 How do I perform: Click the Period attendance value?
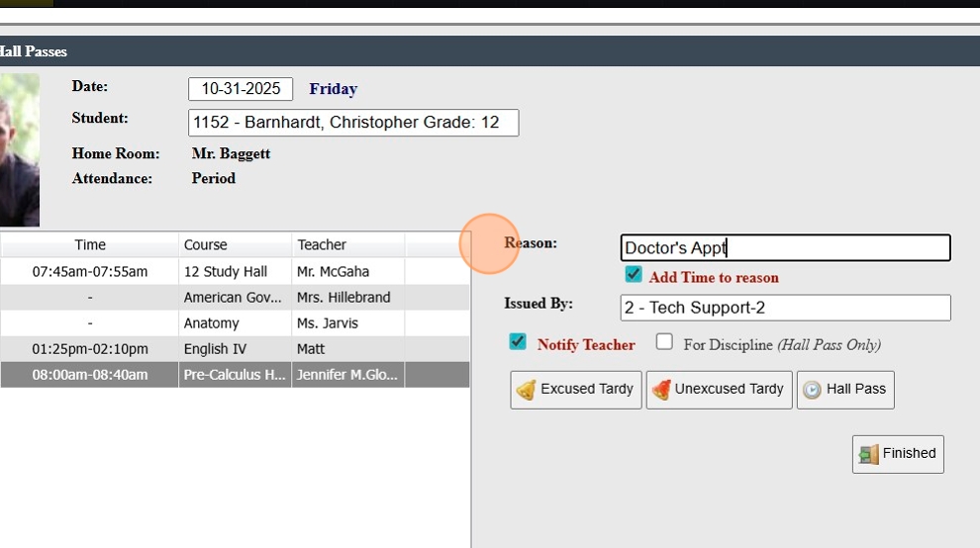point(213,178)
